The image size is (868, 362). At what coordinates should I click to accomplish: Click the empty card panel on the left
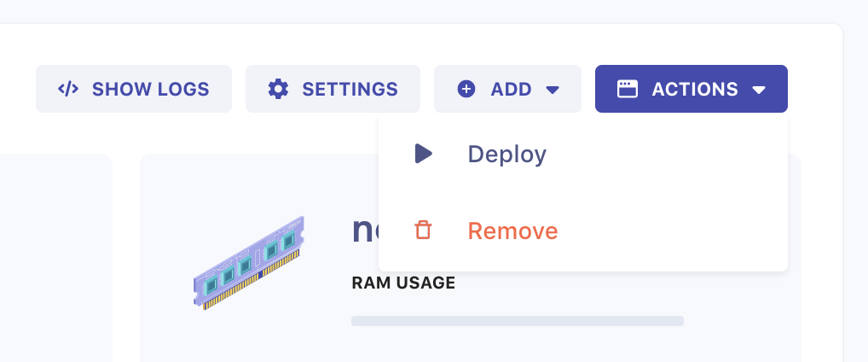tap(55, 256)
